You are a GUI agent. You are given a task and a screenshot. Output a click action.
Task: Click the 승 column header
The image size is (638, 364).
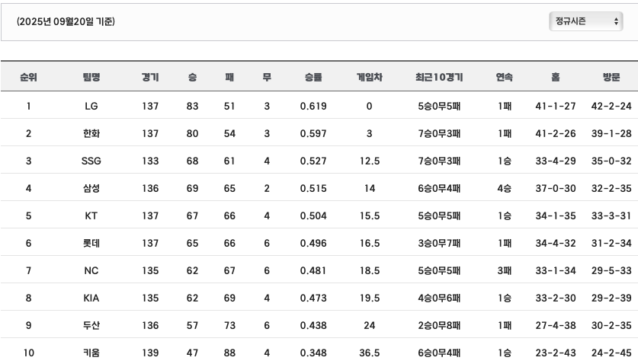(x=192, y=77)
